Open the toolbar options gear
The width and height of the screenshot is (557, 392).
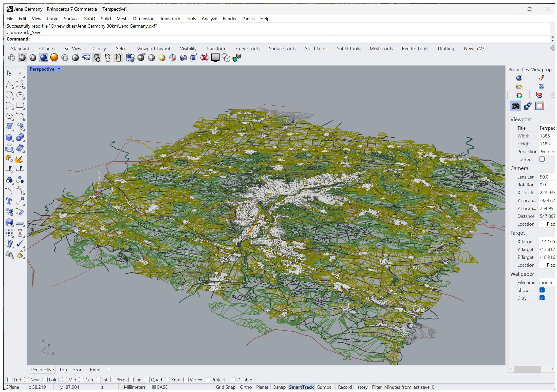point(552,48)
